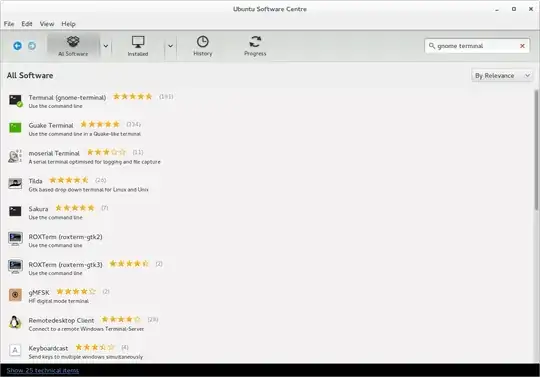540x377 pixels.
Task: Show the Installed software view
Action: 138,46
